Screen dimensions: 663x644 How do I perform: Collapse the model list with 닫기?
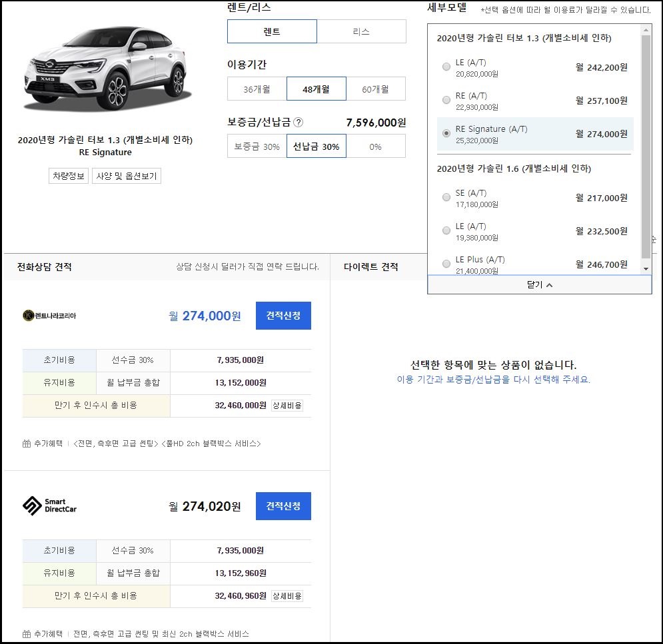(540, 284)
